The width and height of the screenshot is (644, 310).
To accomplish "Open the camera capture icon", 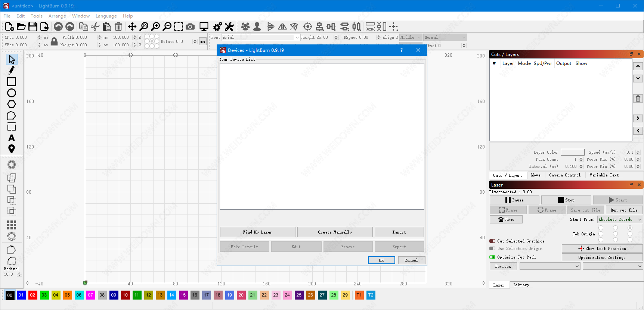I will click(x=190, y=26).
